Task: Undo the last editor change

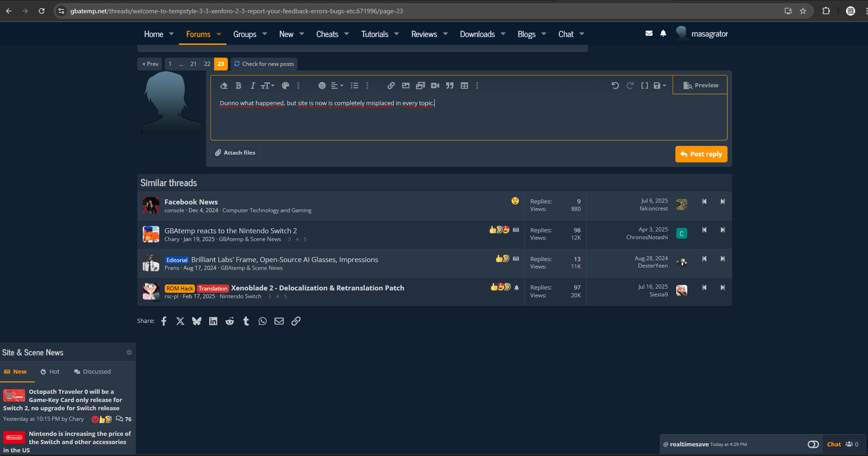Action: point(615,86)
